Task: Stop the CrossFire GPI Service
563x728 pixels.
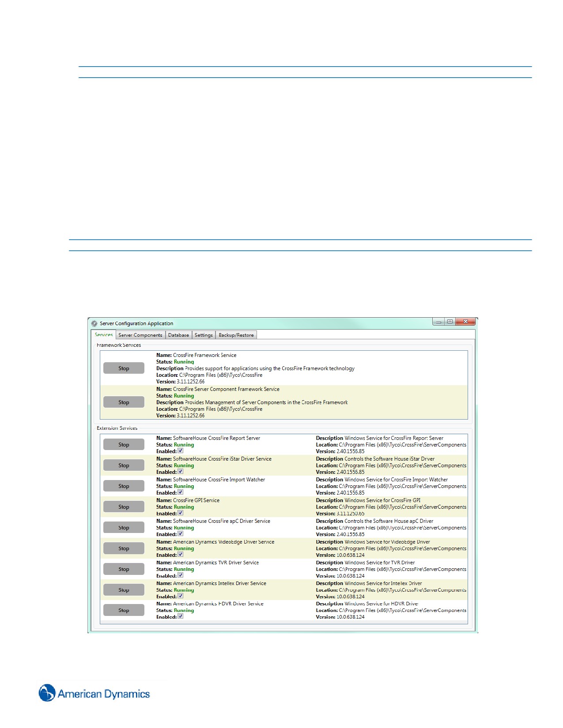Action: click(124, 507)
